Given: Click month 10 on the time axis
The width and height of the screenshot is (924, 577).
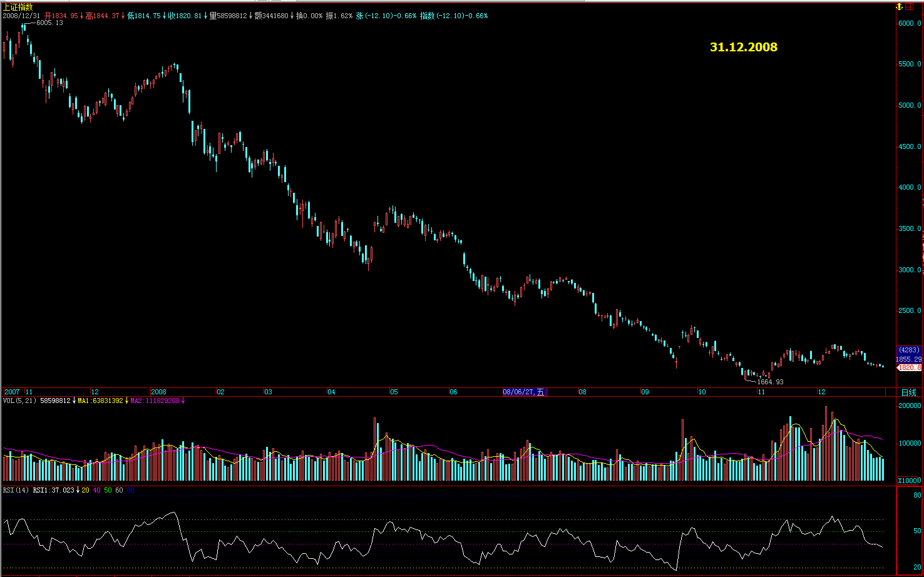Looking at the screenshot, I should (702, 392).
